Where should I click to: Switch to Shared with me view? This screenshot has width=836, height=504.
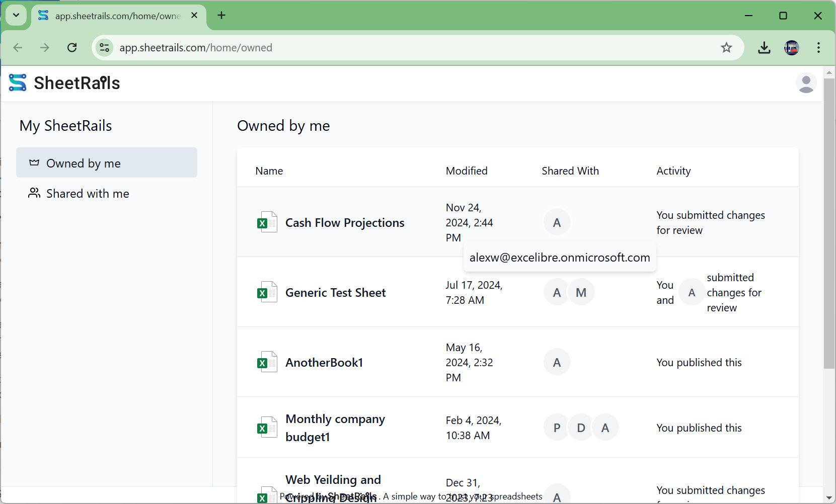coord(88,194)
